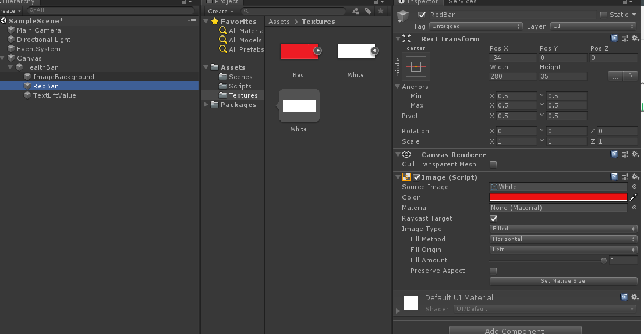Click the Set Native Size button
This screenshot has width=644, height=334.
click(x=563, y=281)
